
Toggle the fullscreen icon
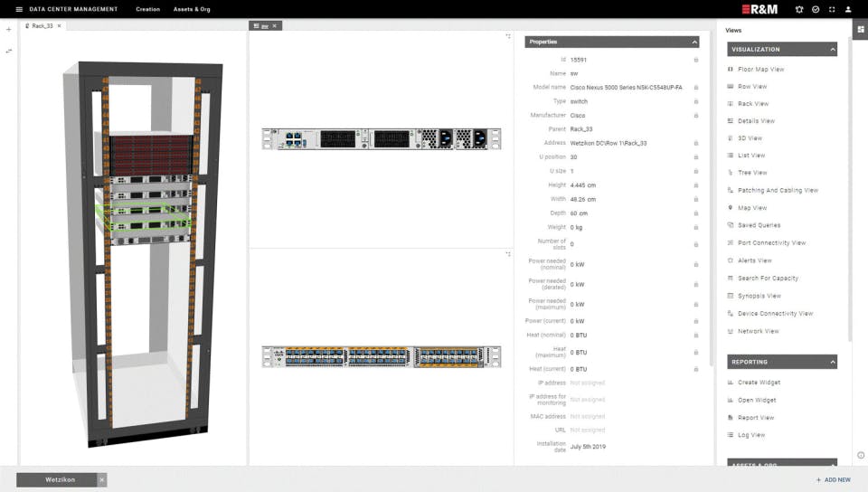tap(832, 9)
